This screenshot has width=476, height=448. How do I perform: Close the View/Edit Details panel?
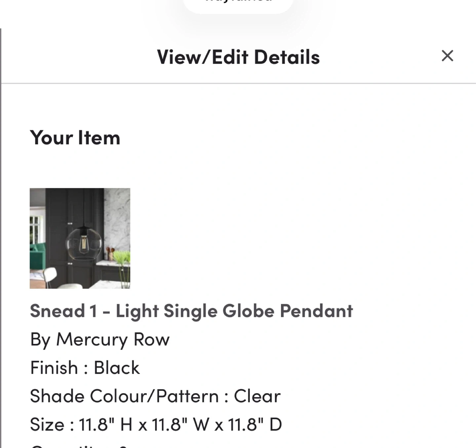click(447, 56)
